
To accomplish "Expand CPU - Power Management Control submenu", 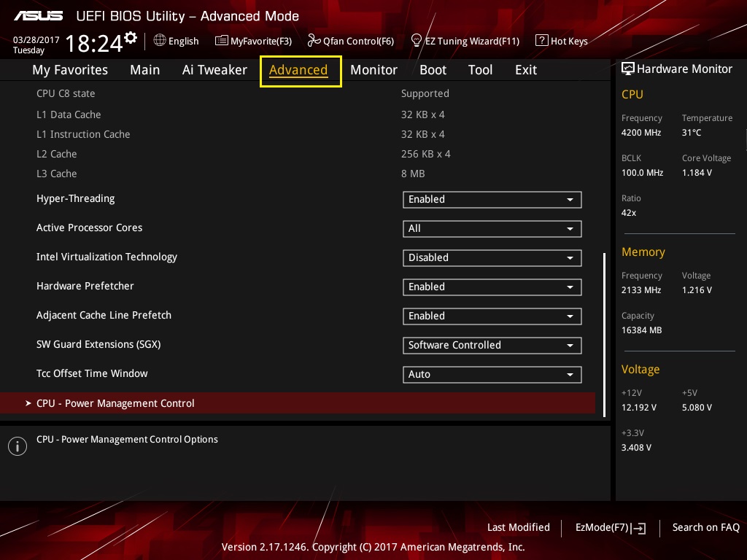I will 298,403.
